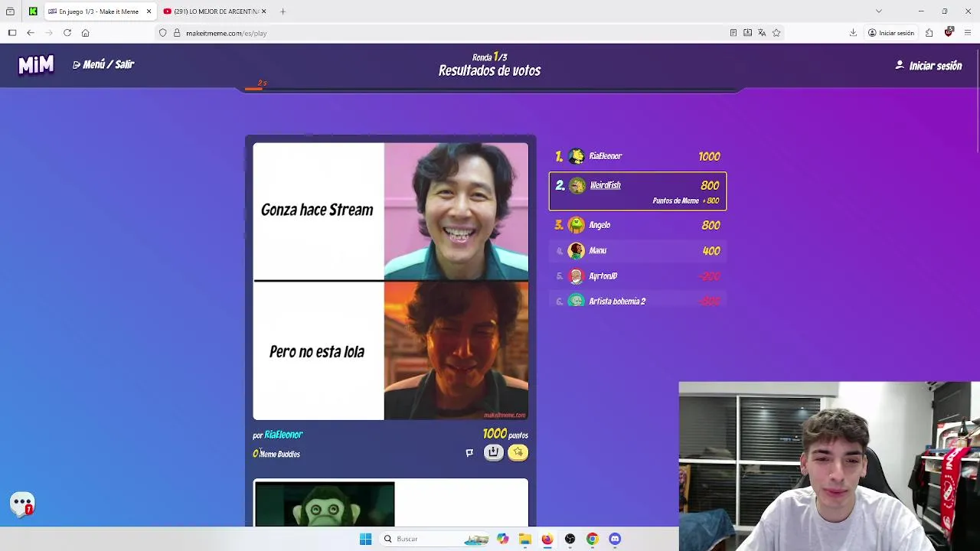Open the browser downloads panel
The height and width of the screenshot is (551, 980).
coord(853,33)
